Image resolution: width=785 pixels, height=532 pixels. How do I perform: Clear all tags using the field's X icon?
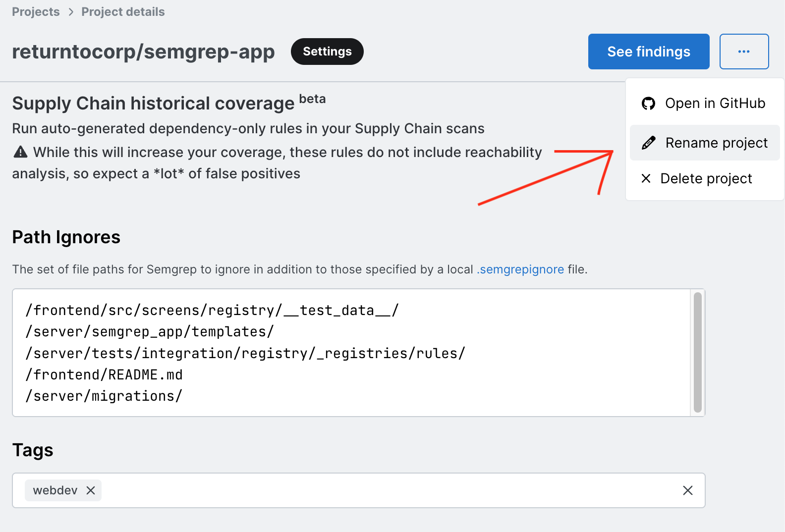[687, 490]
